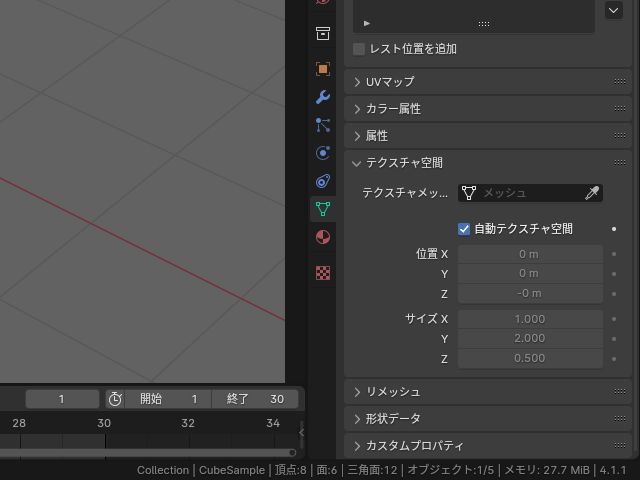Click the mesh icon in texture mesh field

pos(469,193)
